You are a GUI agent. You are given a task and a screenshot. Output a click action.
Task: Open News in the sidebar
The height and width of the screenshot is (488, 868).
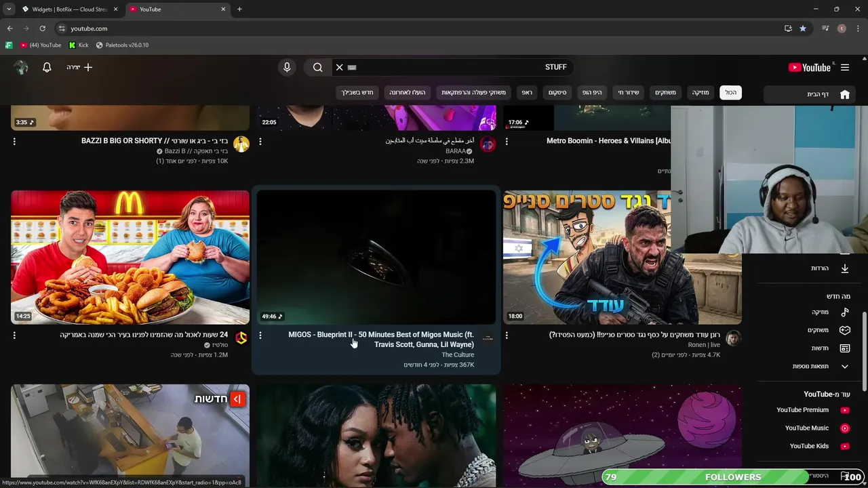point(810,348)
